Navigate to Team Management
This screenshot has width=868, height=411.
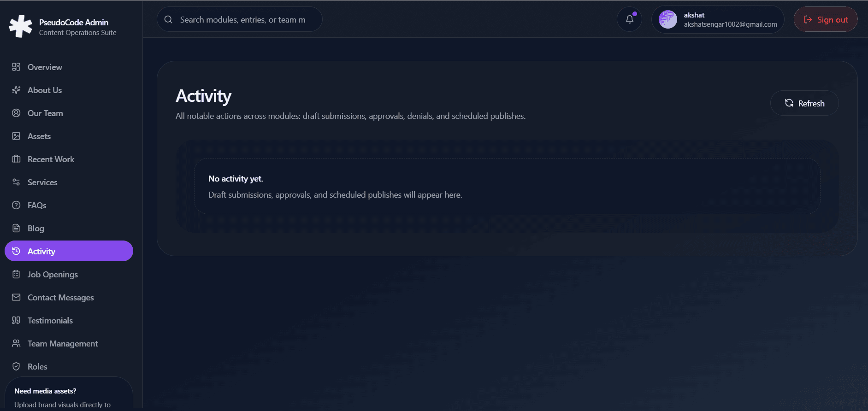pyautogui.click(x=63, y=344)
